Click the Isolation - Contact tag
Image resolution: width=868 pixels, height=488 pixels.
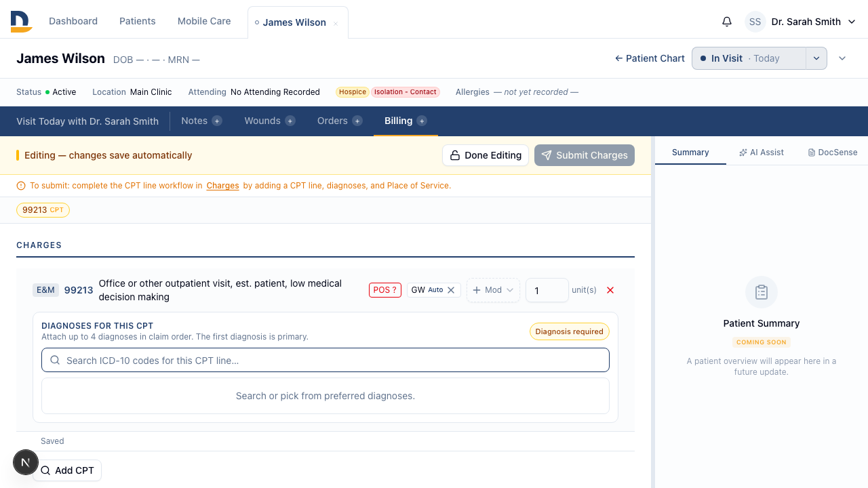(x=406, y=92)
